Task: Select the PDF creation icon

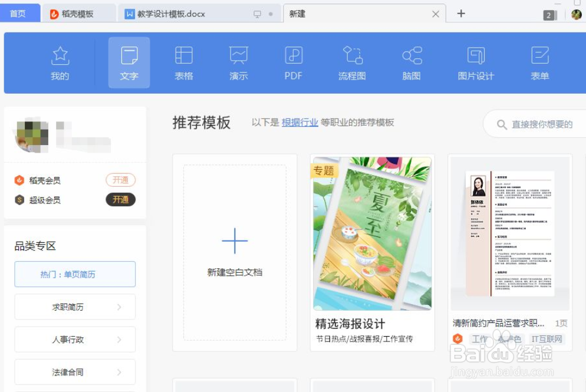Action: point(292,62)
